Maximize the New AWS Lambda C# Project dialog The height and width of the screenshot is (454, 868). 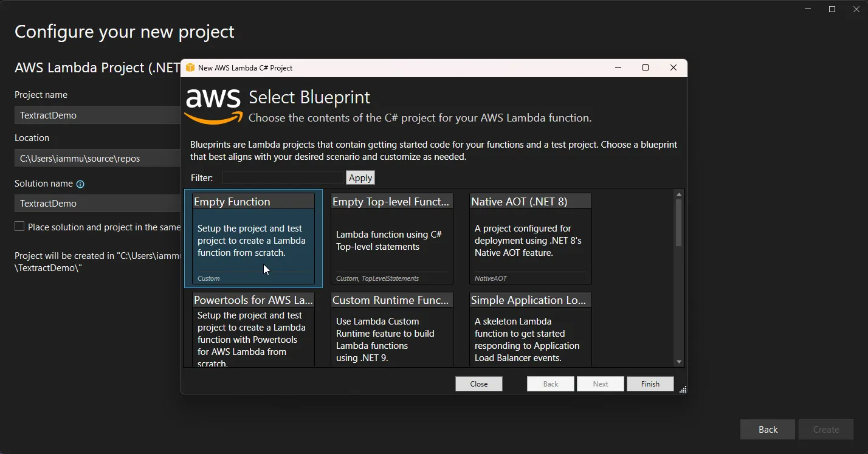click(x=646, y=67)
